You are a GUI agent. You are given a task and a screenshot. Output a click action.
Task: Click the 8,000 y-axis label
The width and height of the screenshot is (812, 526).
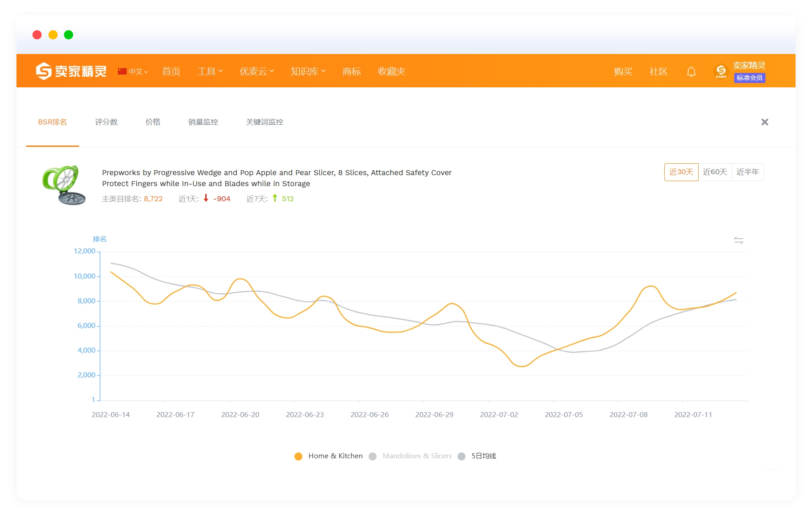click(x=86, y=301)
